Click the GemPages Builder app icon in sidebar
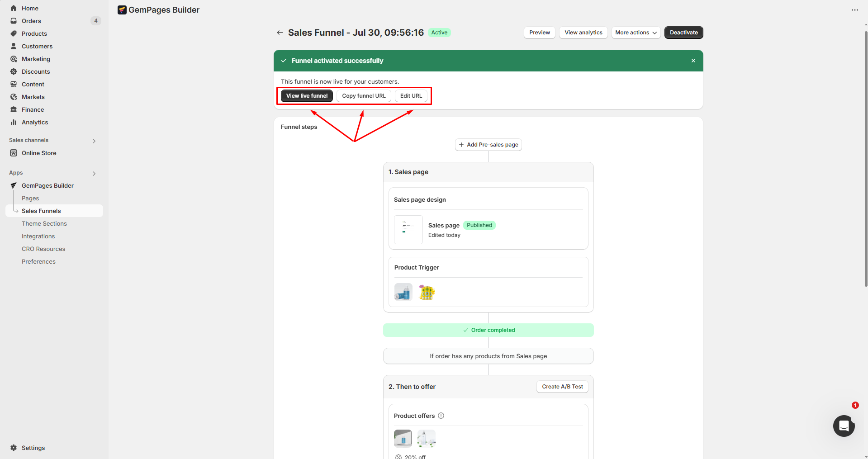The height and width of the screenshot is (459, 868). [14, 185]
